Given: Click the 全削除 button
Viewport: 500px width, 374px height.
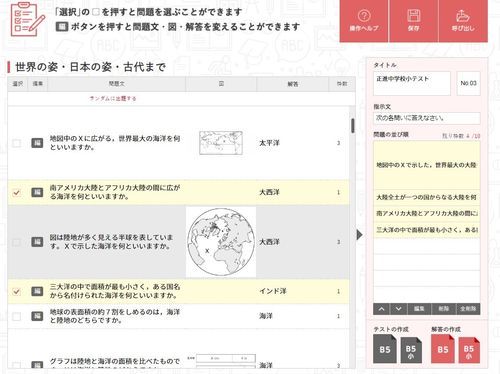Looking at the screenshot, I should click(x=468, y=309).
